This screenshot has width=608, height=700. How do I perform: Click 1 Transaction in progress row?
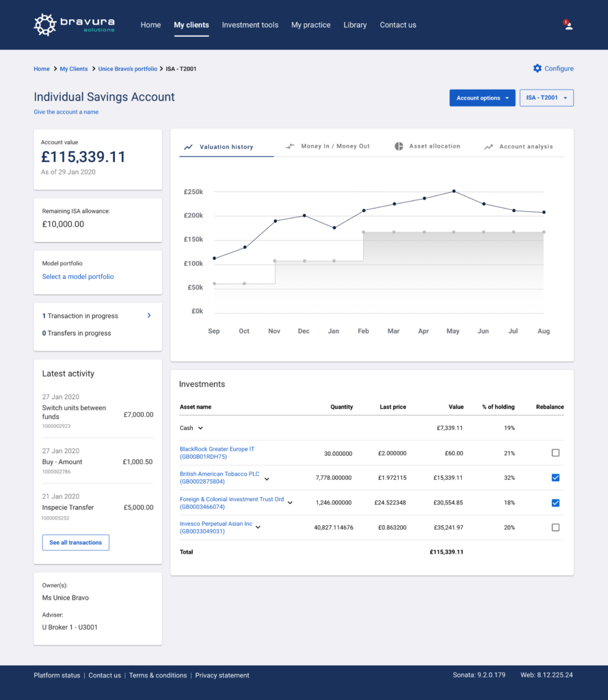click(x=97, y=316)
